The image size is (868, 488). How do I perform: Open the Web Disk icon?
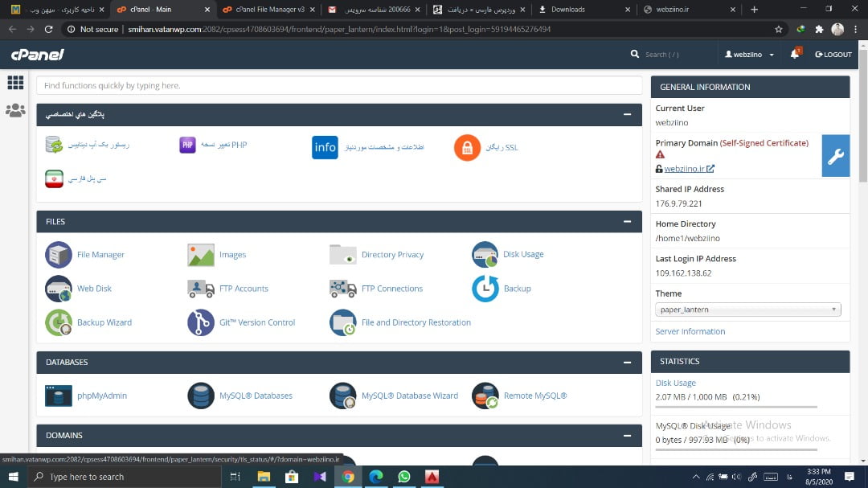coord(58,289)
